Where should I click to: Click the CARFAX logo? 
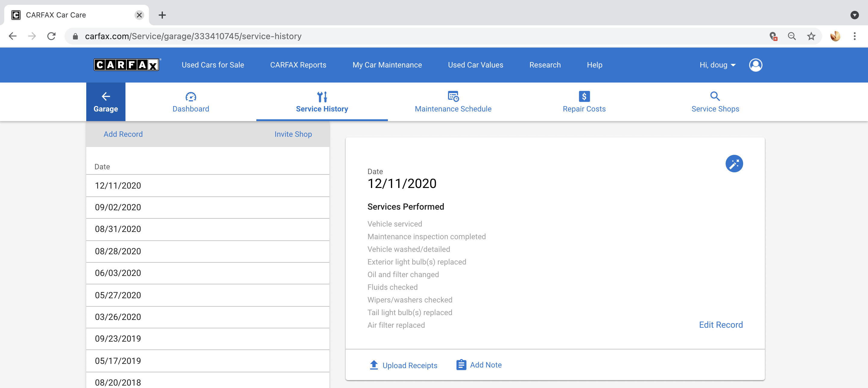point(126,64)
